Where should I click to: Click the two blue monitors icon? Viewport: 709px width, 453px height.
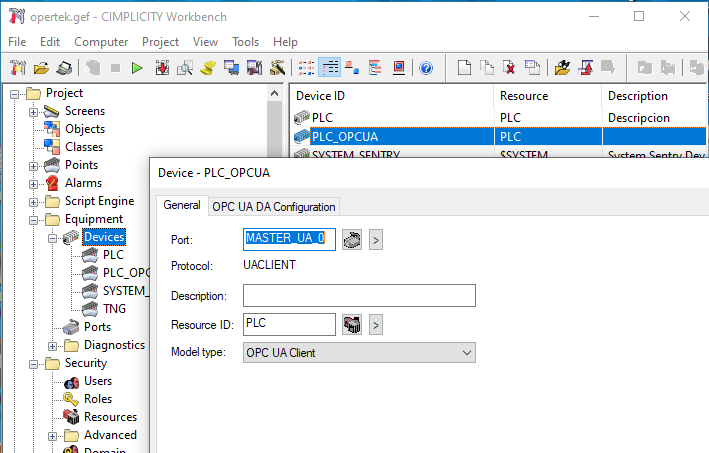[232, 68]
